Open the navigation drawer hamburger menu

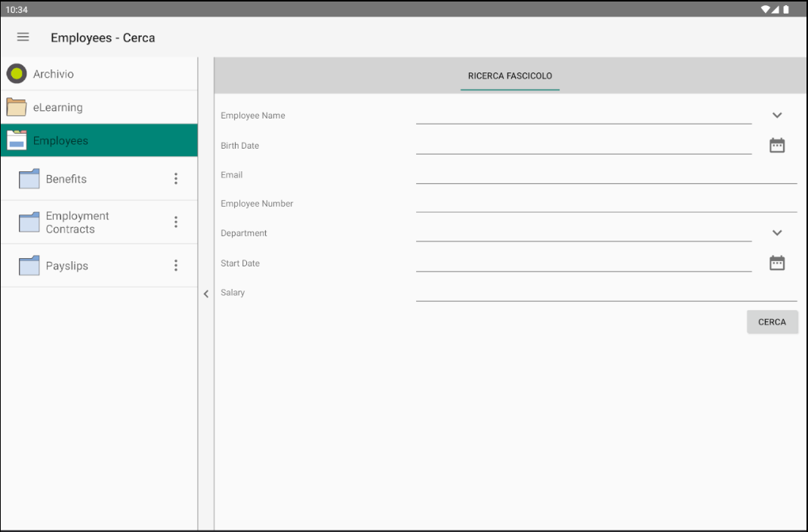tap(23, 37)
